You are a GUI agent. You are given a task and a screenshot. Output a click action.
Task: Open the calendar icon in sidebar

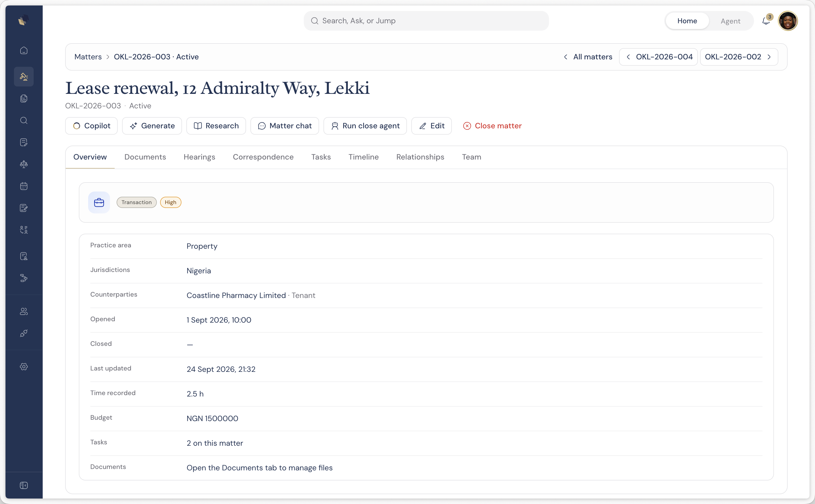click(x=24, y=186)
